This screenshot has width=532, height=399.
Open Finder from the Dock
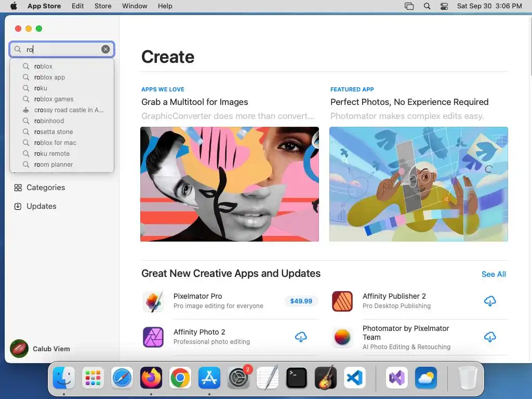(64, 378)
